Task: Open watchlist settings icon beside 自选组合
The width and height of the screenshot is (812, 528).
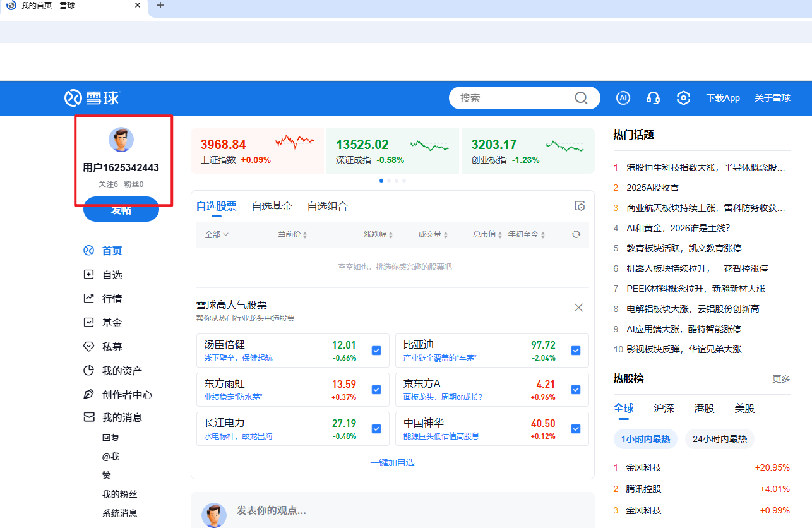Action: (580, 207)
